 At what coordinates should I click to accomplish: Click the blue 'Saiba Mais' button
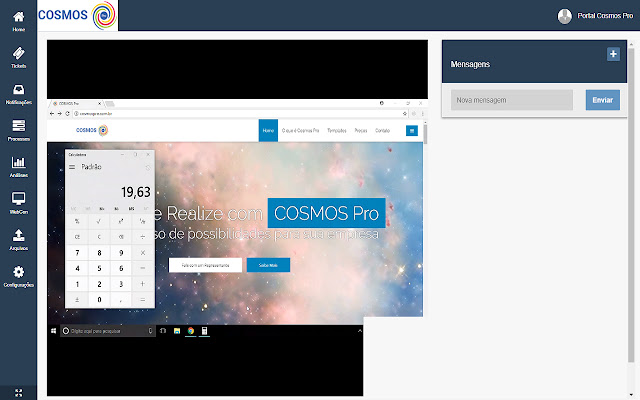pos(268,265)
